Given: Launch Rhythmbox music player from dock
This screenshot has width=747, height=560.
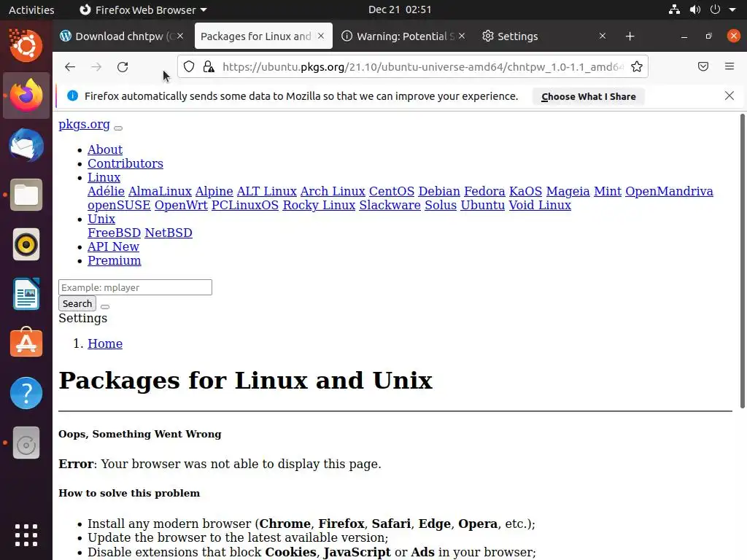Looking at the screenshot, I should [x=26, y=245].
